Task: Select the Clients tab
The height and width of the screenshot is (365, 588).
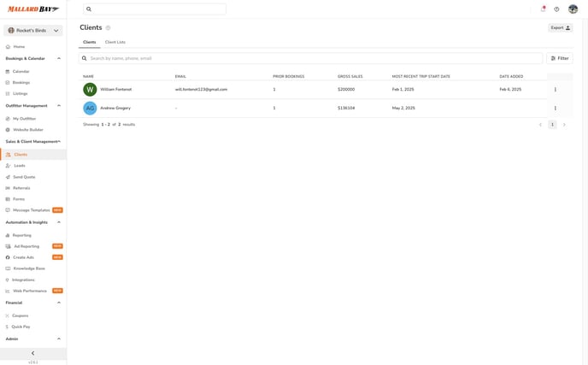Action: [x=89, y=42]
